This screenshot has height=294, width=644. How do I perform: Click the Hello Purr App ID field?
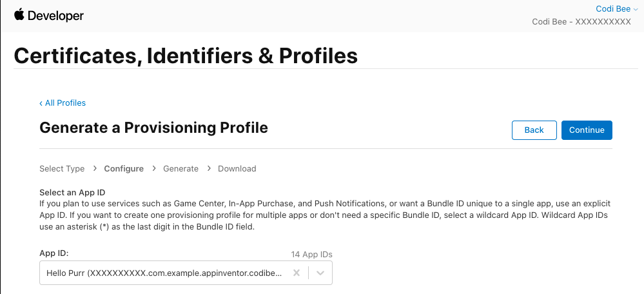(x=164, y=273)
